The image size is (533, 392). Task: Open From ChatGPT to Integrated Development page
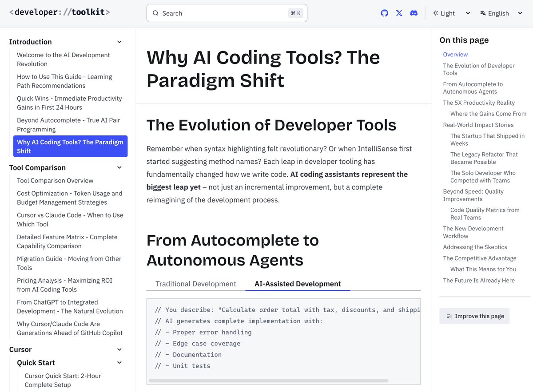(x=70, y=307)
